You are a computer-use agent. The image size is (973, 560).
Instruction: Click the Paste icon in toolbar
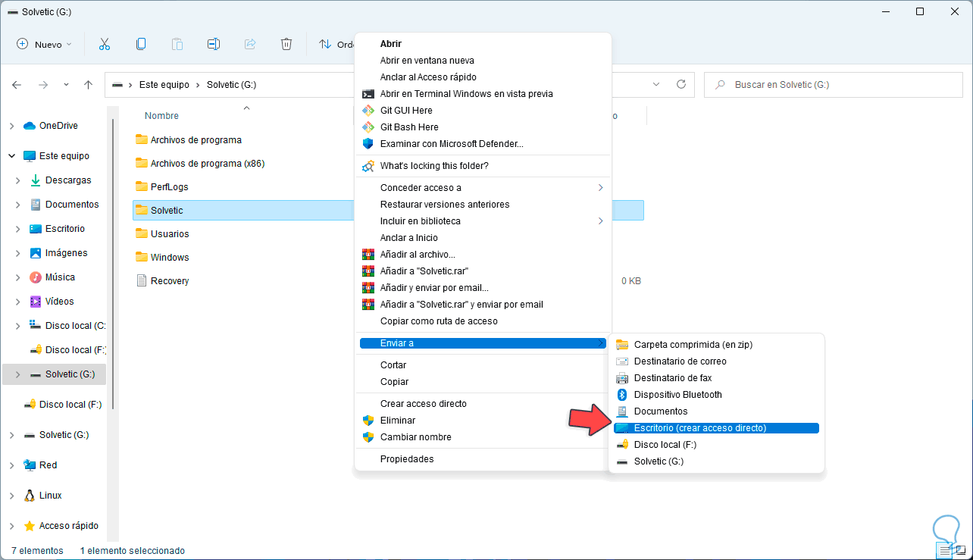(177, 44)
